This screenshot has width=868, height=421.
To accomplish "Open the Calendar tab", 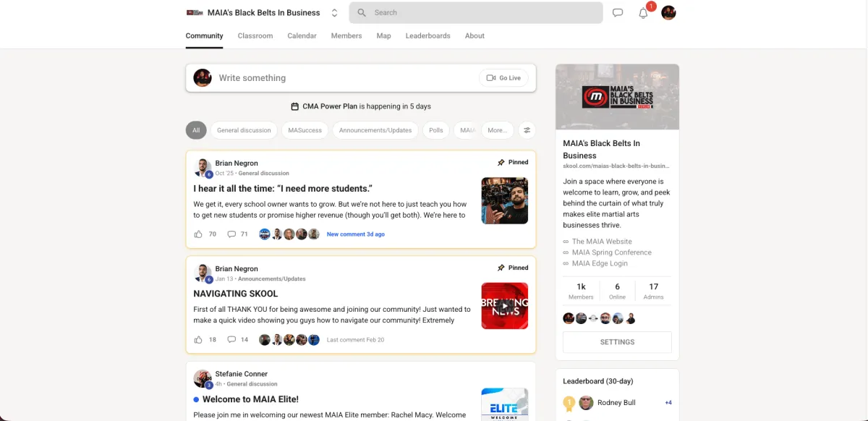I will click(x=302, y=35).
